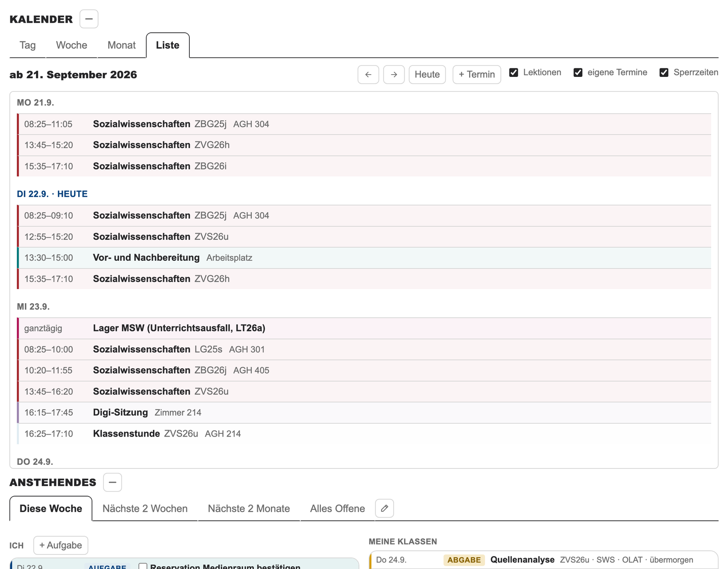Image resolution: width=728 pixels, height=569 pixels.
Task: Toggle the Lektionen checkbox
Action: point(514,72)
